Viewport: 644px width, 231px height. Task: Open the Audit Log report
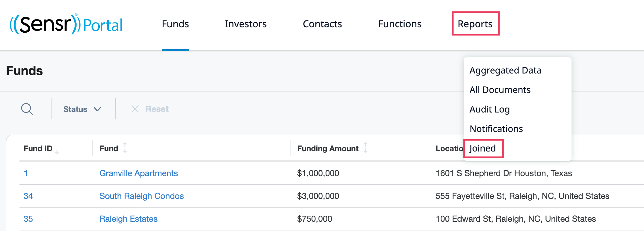pyautogui.click(x=489, y=109)
